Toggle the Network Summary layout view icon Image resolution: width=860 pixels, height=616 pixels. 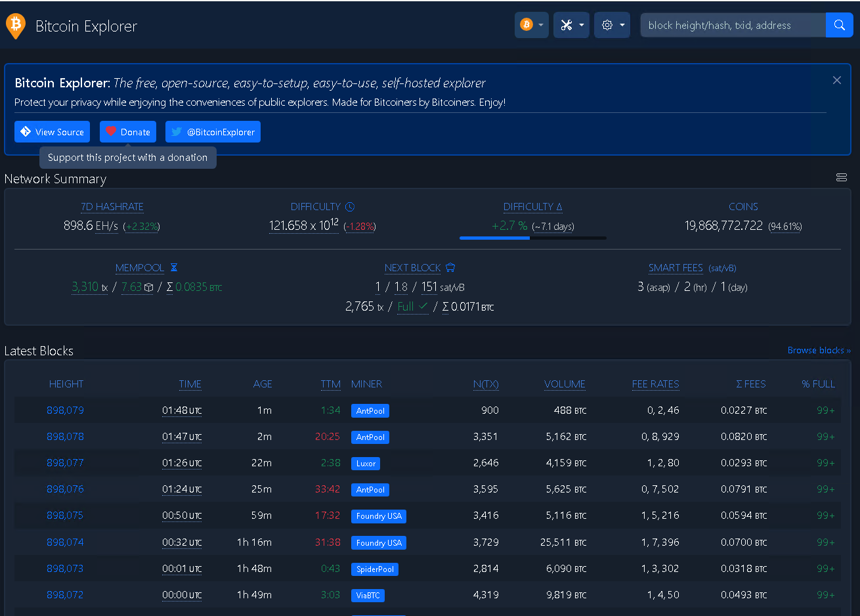click(x=841, y=177)
